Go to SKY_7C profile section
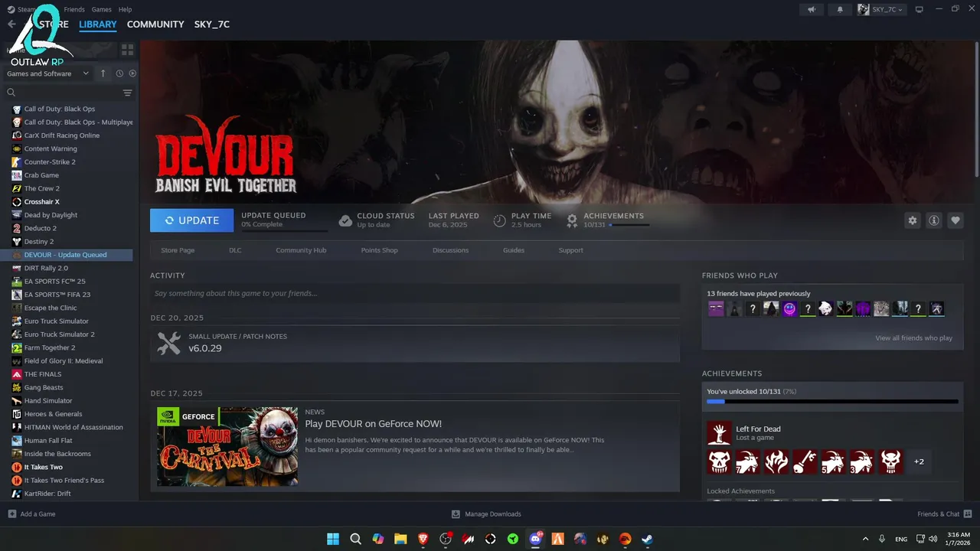 pyautogui.click(x=212, y=24)
